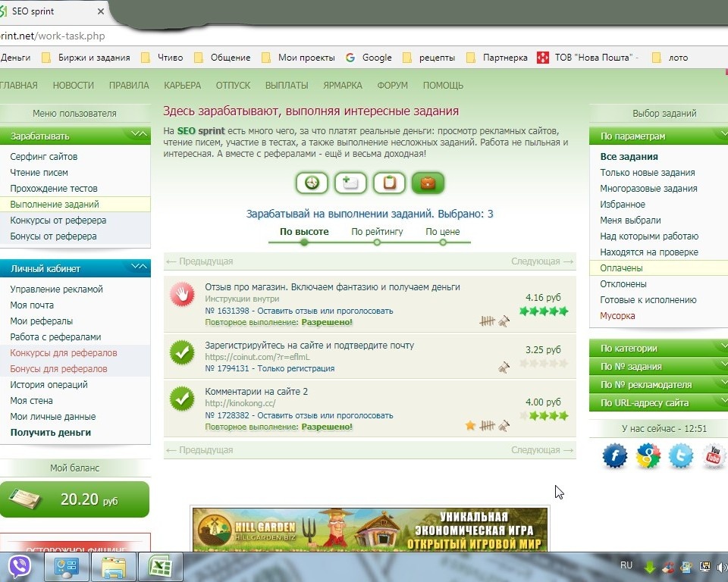The height and width of the screenshot is (582, 728).
Task: Click the orange favorite star in task 1728382
Action: coord(470,425)
